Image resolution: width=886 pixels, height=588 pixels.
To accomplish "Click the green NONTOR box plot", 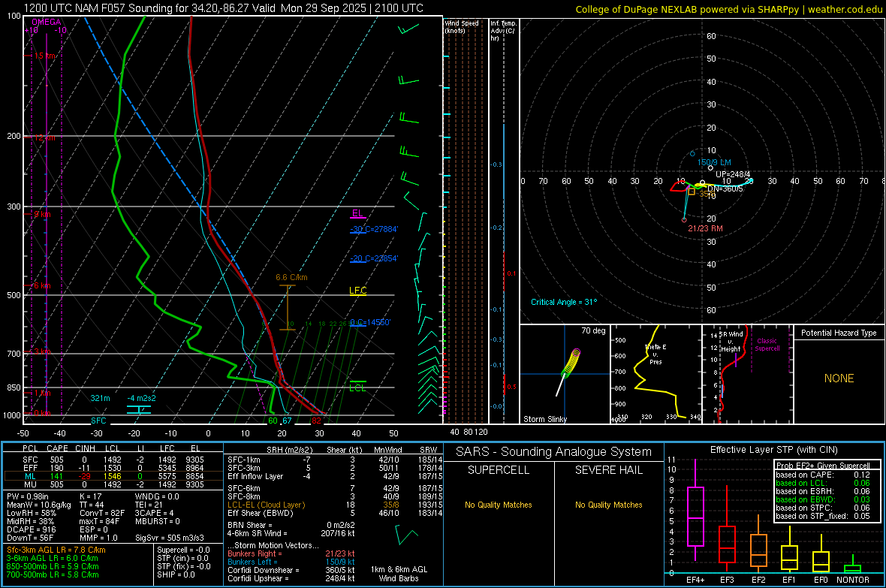I will tap(852, 565).
